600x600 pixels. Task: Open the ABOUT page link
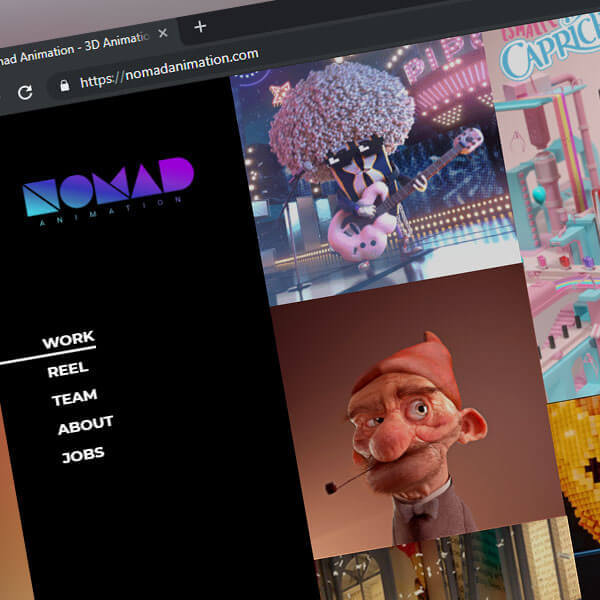pyautogui.click(x=85, y=426)
